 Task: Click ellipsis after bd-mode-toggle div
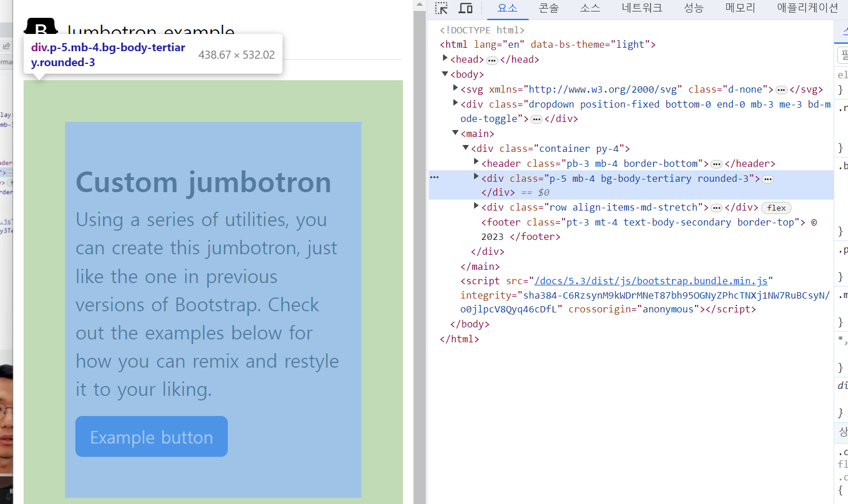[536, 119]
